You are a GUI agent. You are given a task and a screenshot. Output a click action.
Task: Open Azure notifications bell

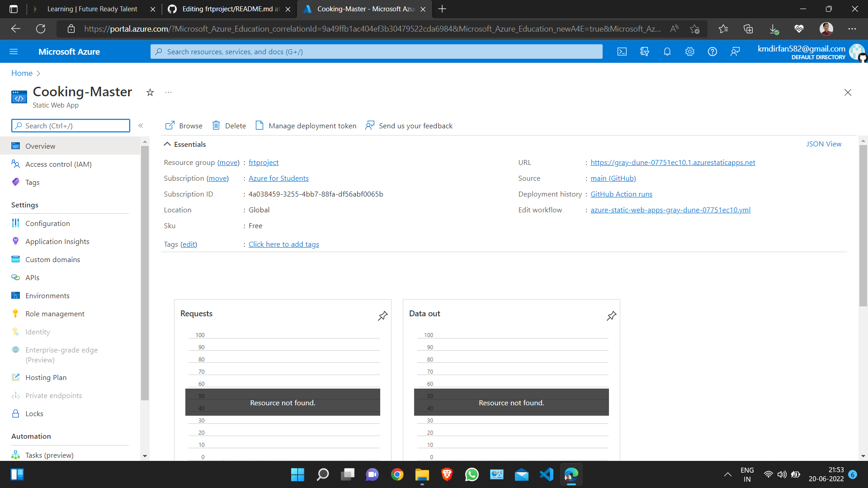point(667,52)
